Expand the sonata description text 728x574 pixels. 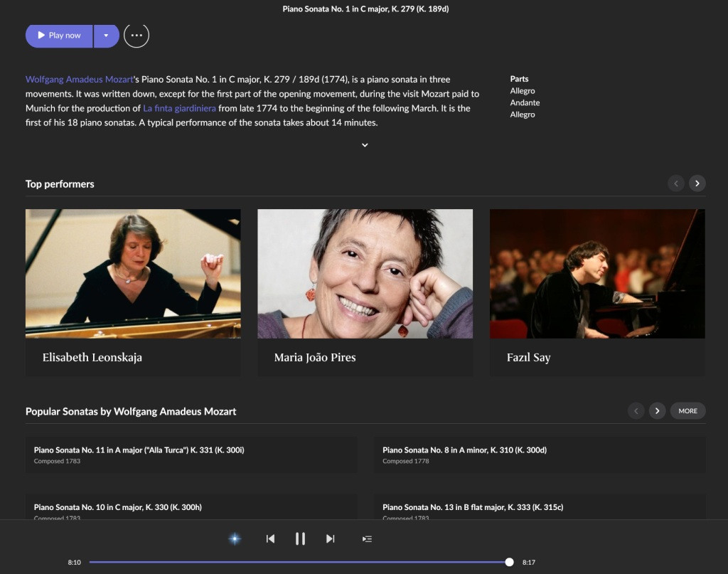pyautogui.click(x=365, y=145)
